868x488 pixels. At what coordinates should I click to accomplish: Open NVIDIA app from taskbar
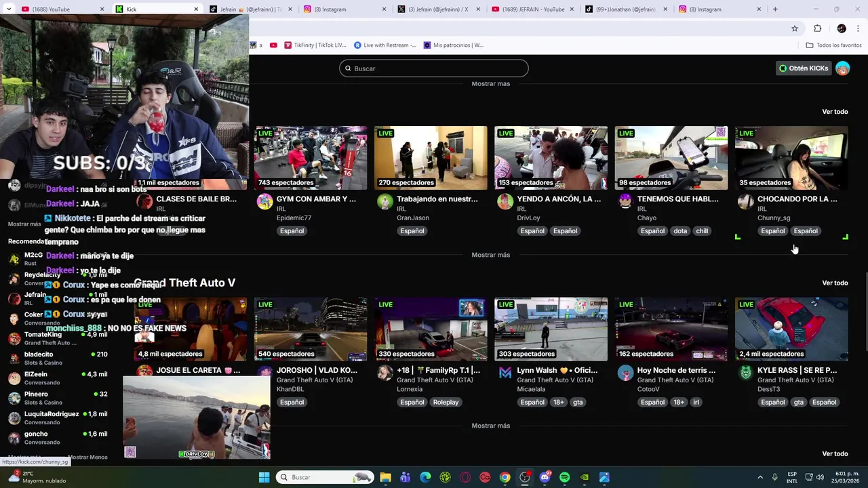point(585,477)
